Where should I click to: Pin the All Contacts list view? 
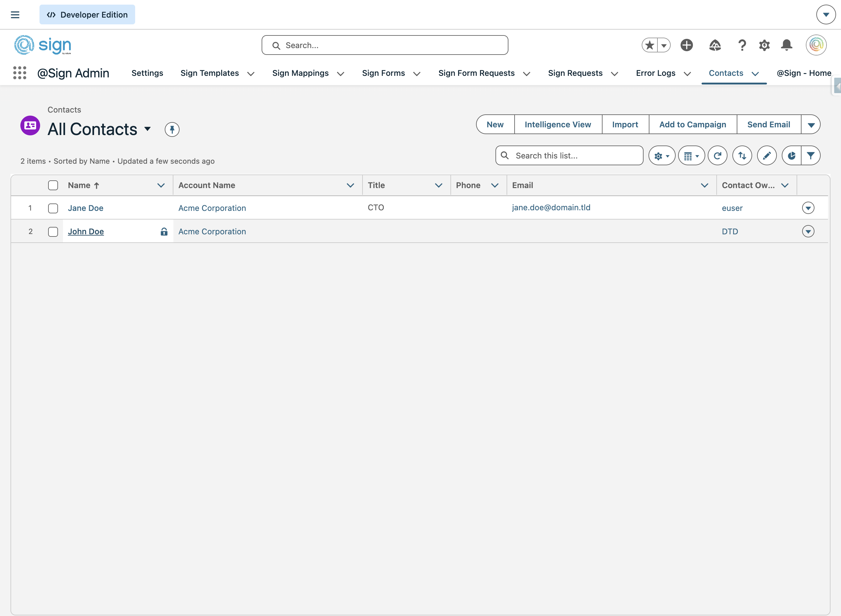[x=172, y=129]
